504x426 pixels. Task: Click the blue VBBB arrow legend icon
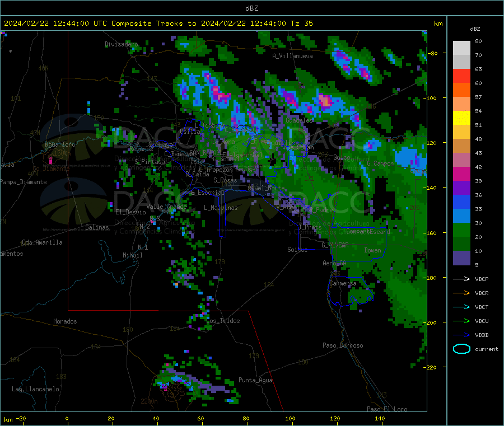(x=461, y=335)
